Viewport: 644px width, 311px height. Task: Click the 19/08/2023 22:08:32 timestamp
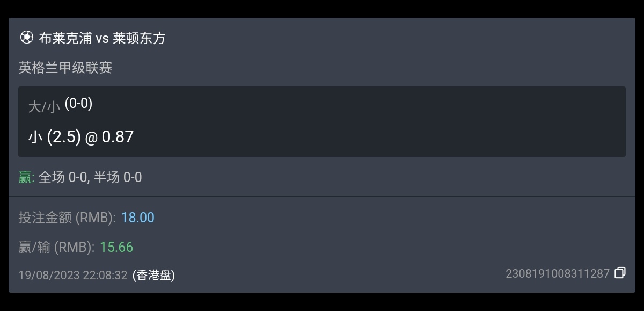point(73,276)
